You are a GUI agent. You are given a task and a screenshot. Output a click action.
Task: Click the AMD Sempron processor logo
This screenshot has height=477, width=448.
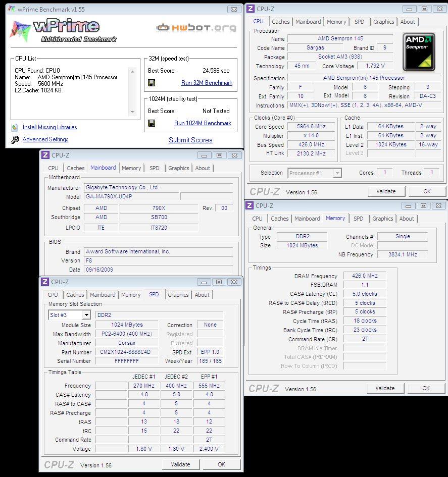tap(419, 52)
